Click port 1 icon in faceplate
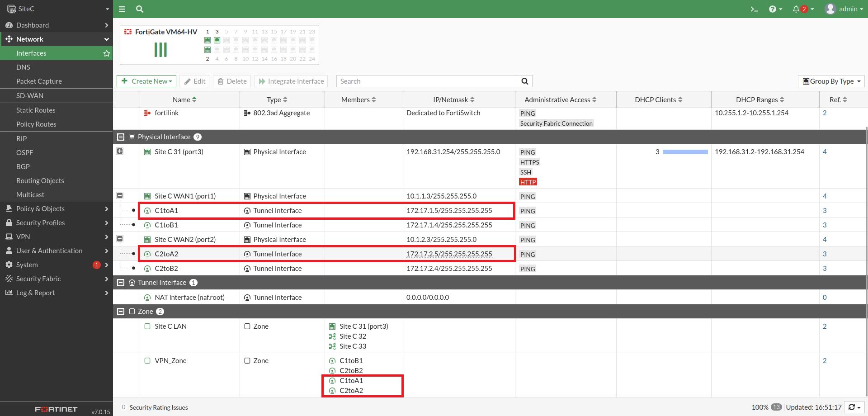 [208, 40]
